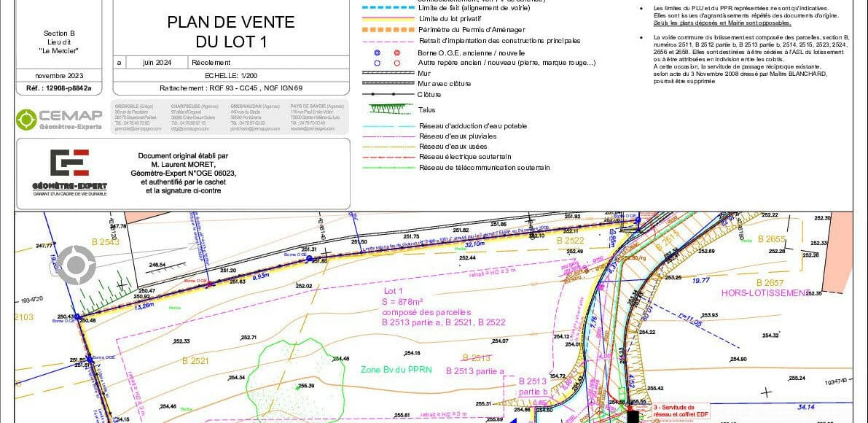868x423 pixels.
Task: Click legend entry "Réseau d'eaux usées"
Action: click(x=453, y=147)
